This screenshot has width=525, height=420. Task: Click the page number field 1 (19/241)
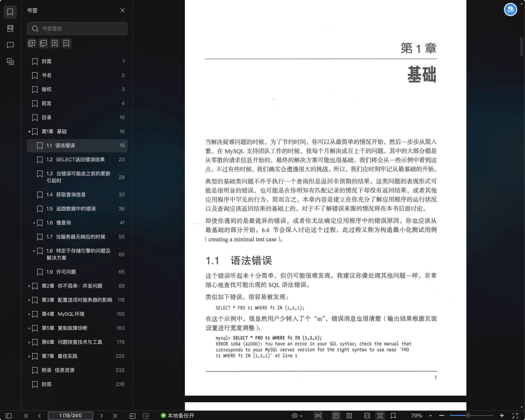click(x=70, y=416)
